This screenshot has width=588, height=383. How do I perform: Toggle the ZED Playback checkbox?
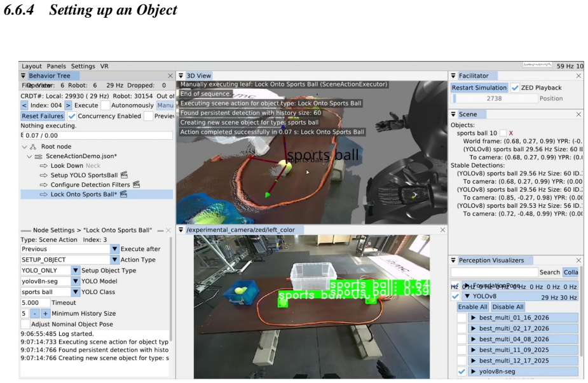point(516,88)
